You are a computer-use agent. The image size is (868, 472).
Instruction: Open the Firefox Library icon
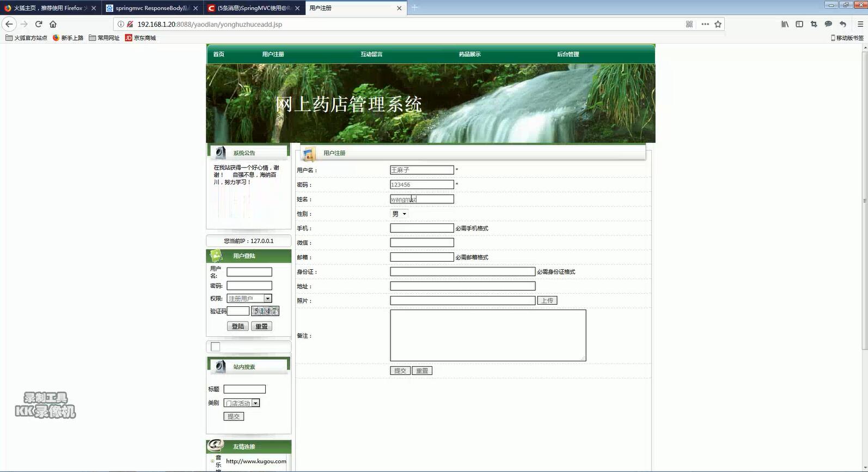pos(785,24)
